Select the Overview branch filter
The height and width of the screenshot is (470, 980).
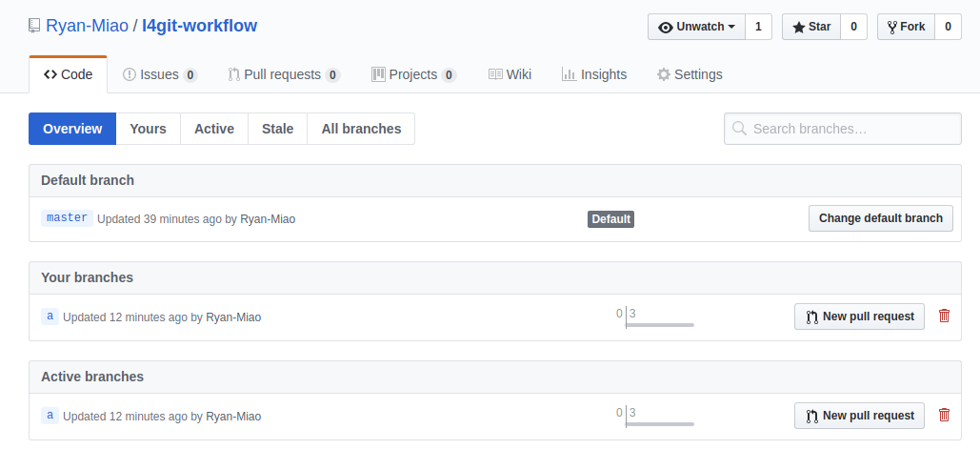coord(72,129)
